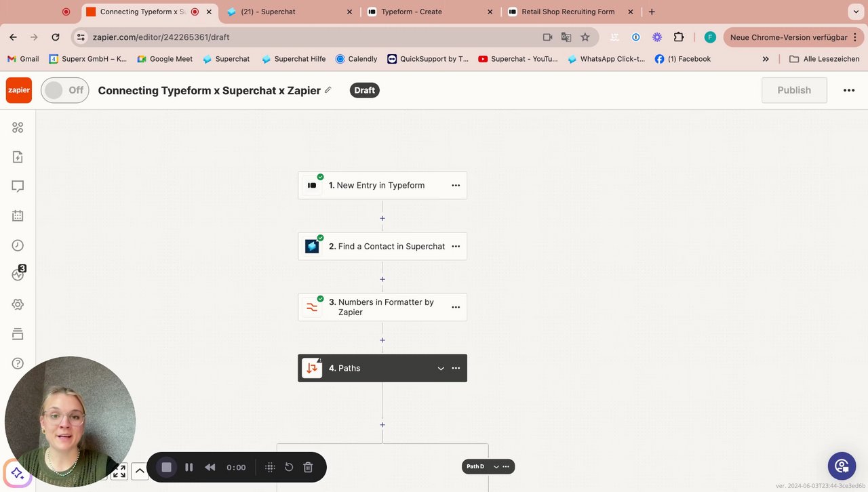
Task: Click the Draft status badge
Action: [364, 90]
